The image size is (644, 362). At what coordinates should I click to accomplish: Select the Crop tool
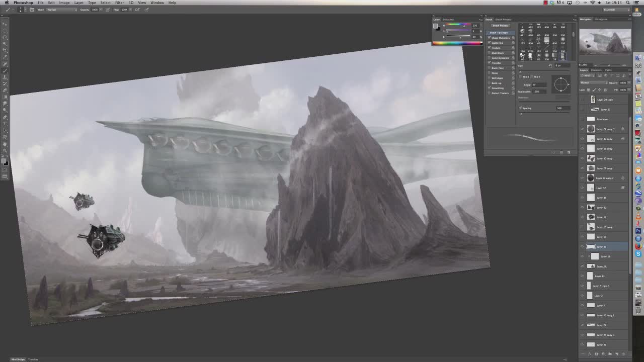click(x=5, y=50)
